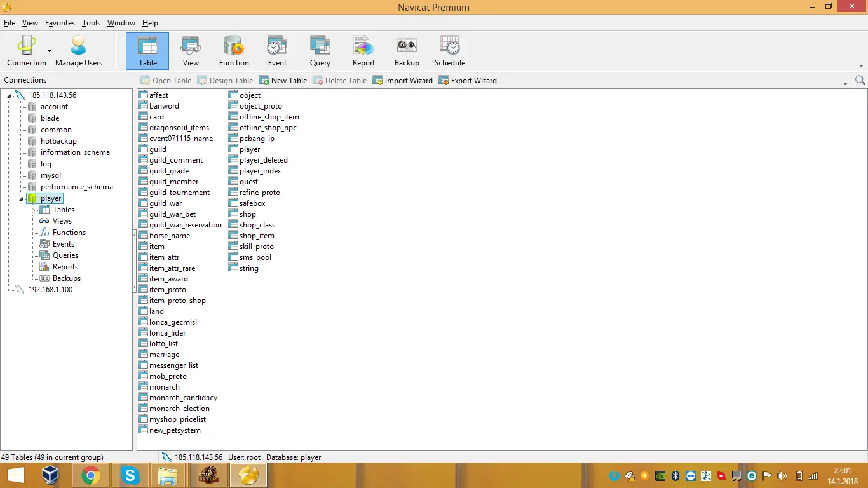Open the Connection toolbar button
The width and height of the screenshot is (868, 488).
point(27,51)
